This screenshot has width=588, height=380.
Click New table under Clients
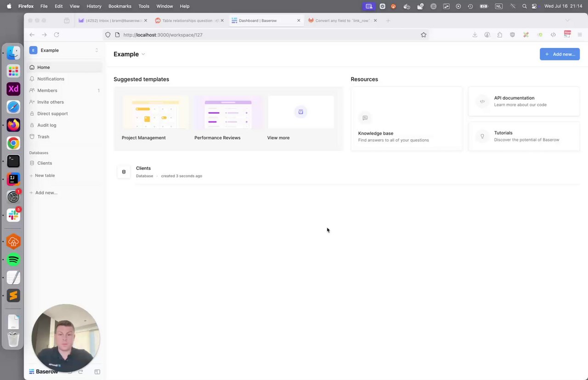[x=42, y=176]
